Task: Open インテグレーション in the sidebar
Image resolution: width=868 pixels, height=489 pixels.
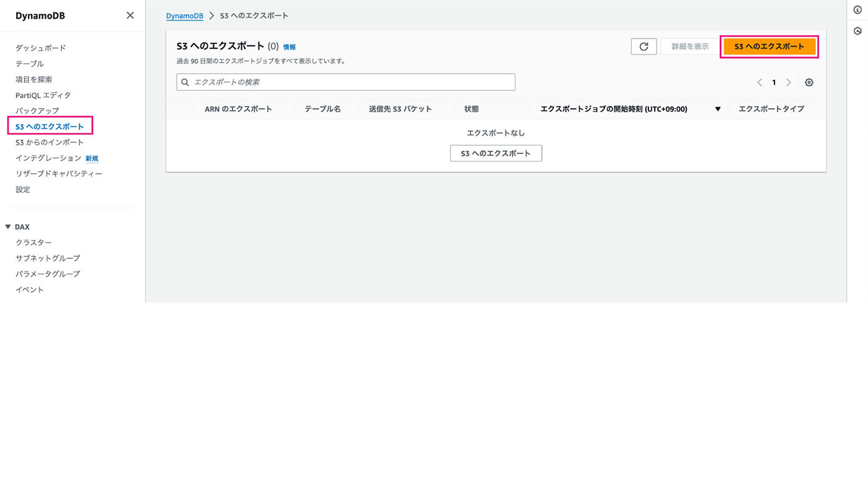Action: 48,158
